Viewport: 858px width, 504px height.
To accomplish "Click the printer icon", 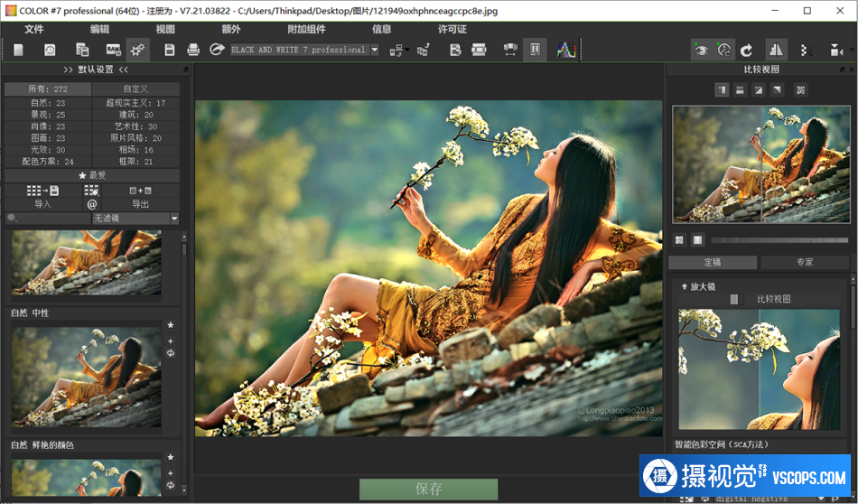I will coord(193,50).
